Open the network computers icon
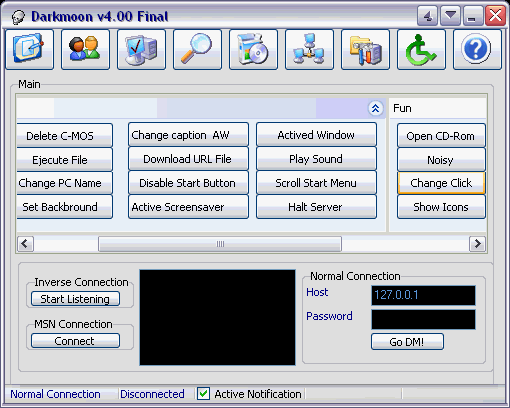 pyautogui.click(x=309, y=49)
